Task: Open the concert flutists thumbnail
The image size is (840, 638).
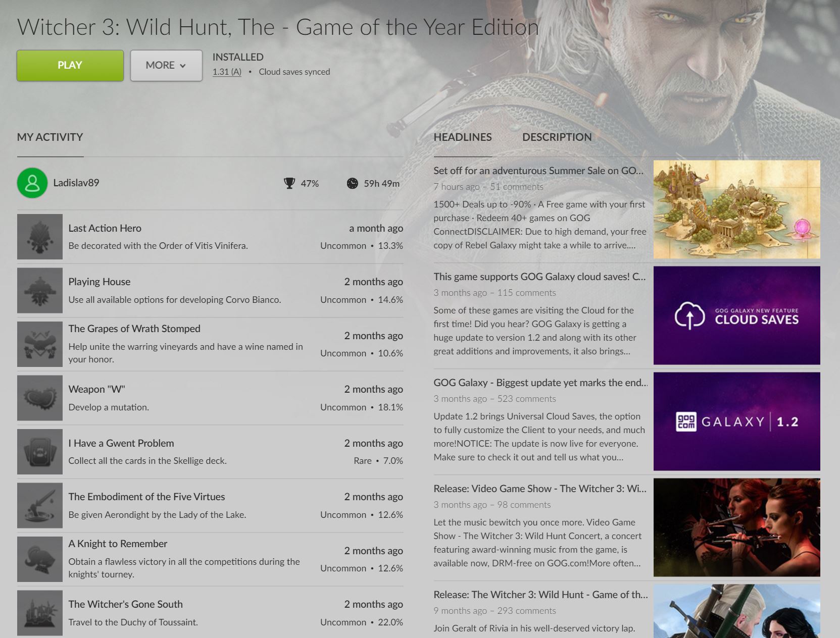Action: [736, 527]
